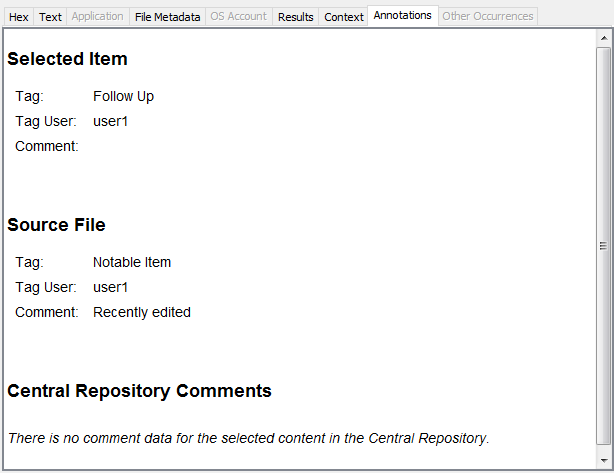The height and width of the screenshot is (473, 614).
Task: Click the no comment data message
Action: pyautogui.click(x=248, y=438)
